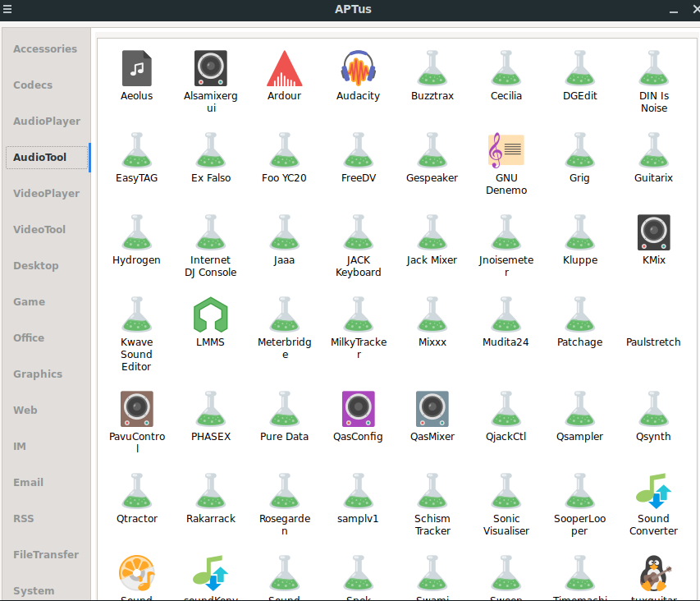
Task: Select the Pure Data icon
Action: [285, 409]
